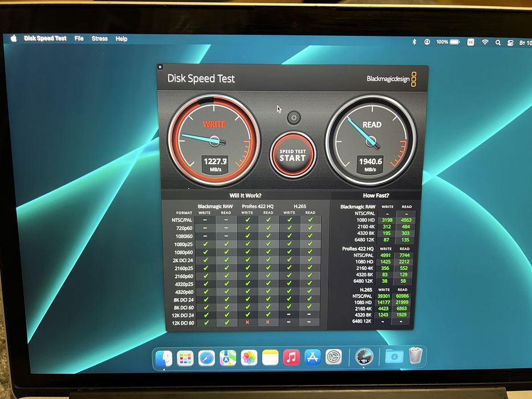This screenshot has height=399, width=532.
Task: Click the 2212 read value
Action: point(404,262)
